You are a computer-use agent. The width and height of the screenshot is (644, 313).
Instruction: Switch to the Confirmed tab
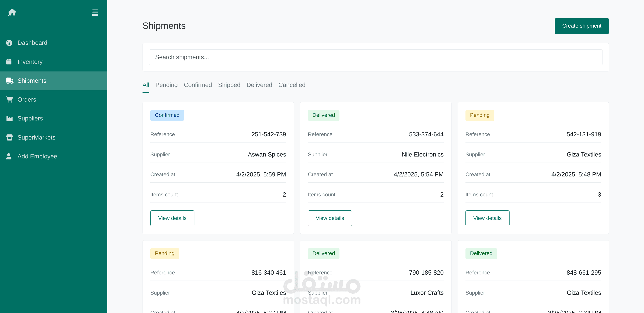[x=198, y=85]
